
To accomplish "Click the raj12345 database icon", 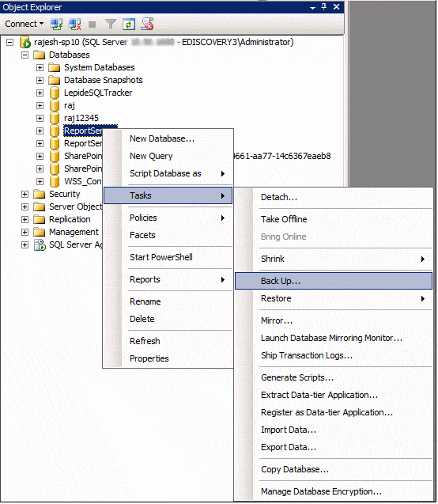I will pyautogui.click(x=55, y=118).
